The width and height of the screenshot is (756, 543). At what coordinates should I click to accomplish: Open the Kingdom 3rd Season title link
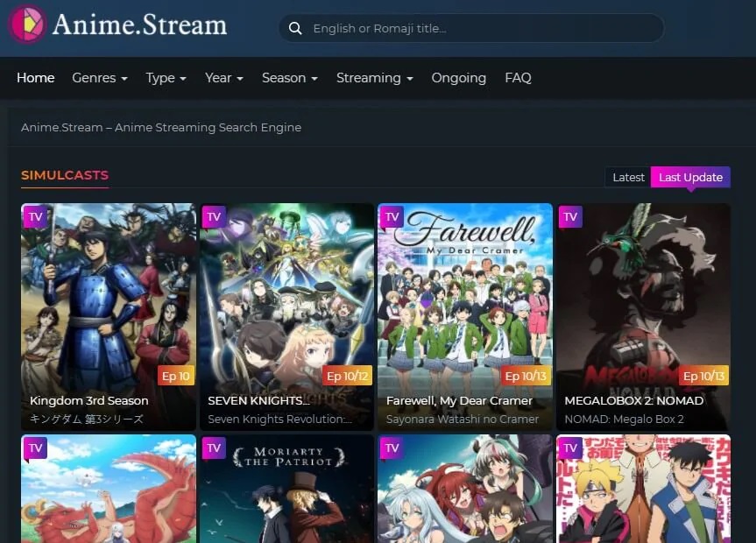(x=89, y=401)
